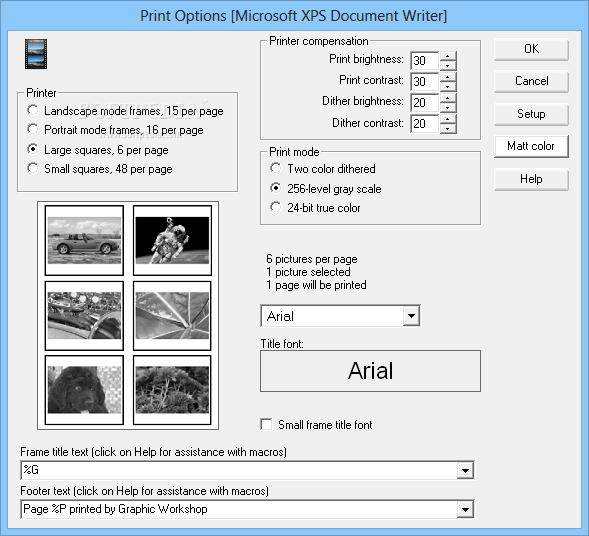Viewport: 589px width, 536px height.
Task: Decrease Print contrast with down arrow
Action: point(448,87)
